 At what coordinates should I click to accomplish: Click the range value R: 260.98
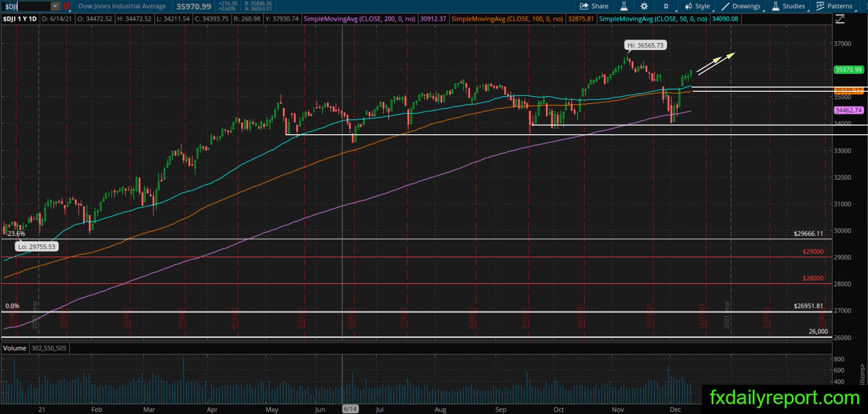tap(247, 19)
